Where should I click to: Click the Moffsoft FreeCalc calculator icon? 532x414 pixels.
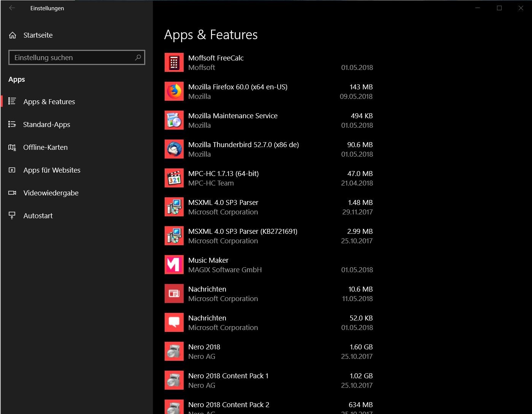click(174, 62)
